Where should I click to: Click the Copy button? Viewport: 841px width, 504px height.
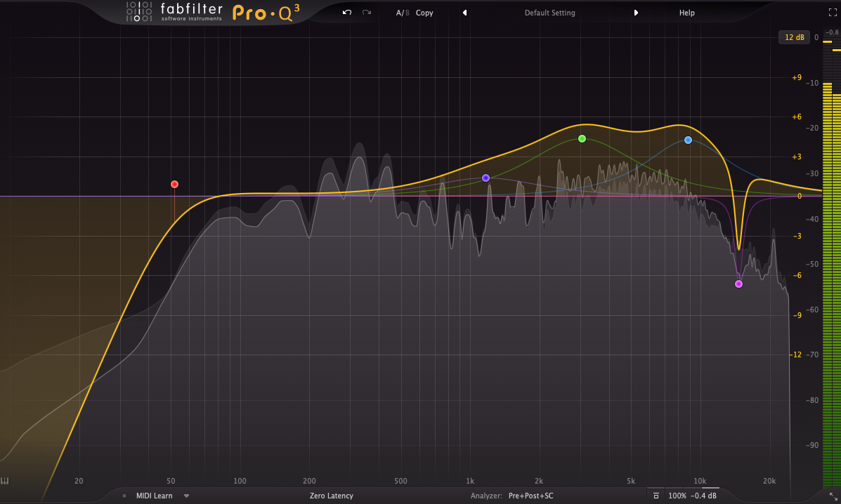point(424,13)
